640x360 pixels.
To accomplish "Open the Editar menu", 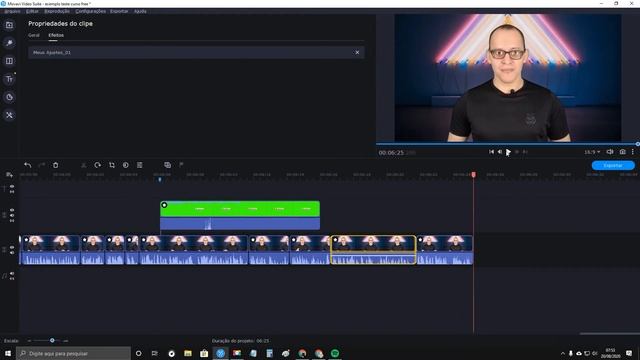I will pos(32,11).
